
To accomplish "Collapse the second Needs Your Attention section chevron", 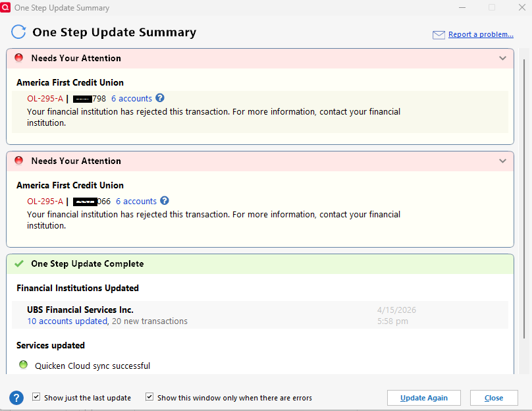I will tap(502, 161).
